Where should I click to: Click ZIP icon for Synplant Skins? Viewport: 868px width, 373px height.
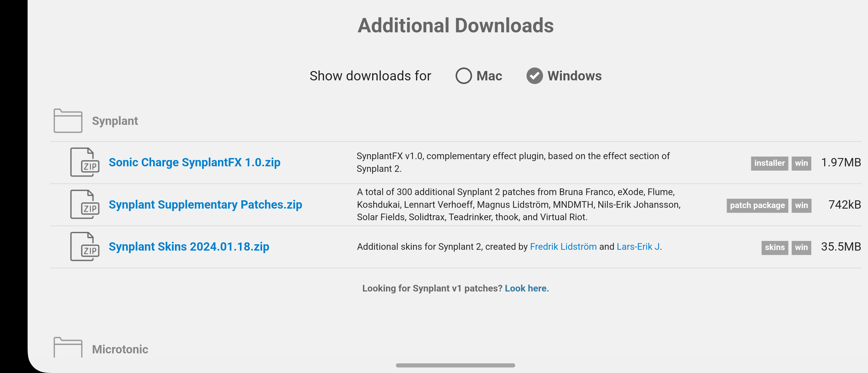[84, 246]
